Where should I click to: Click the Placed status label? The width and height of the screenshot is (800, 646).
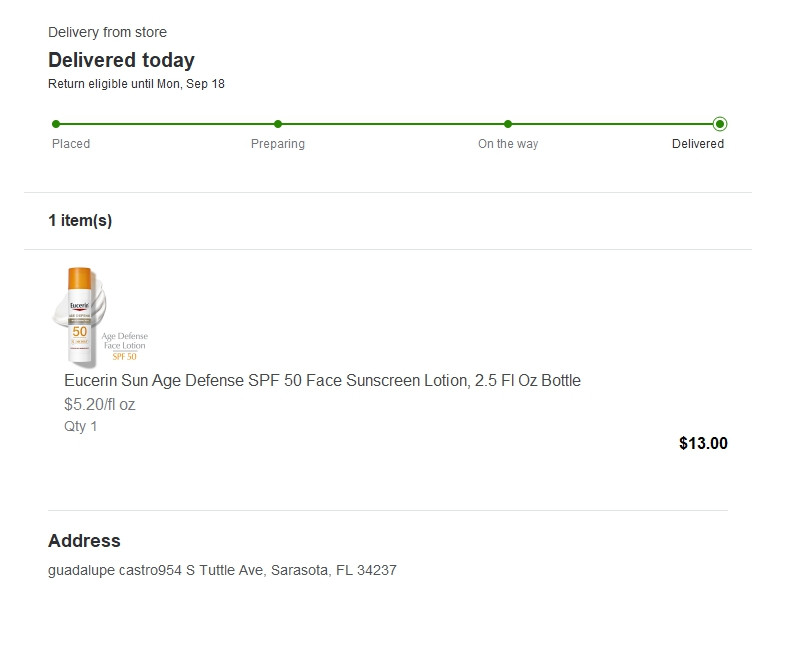point(71,144)
